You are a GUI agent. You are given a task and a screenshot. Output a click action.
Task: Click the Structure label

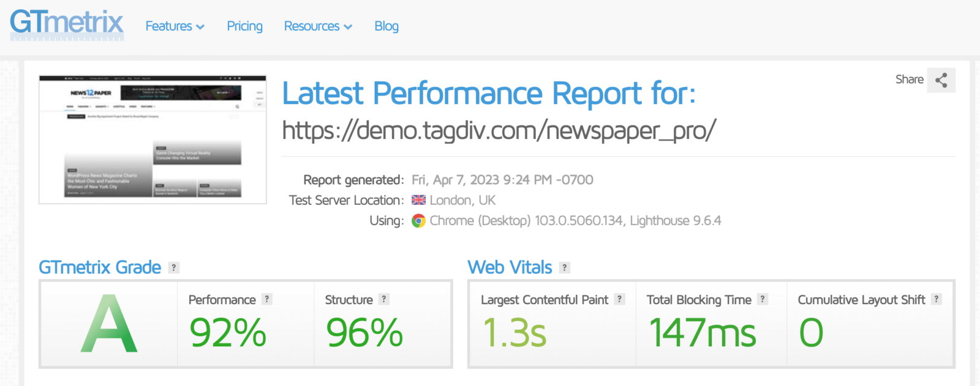coord(349,300)
